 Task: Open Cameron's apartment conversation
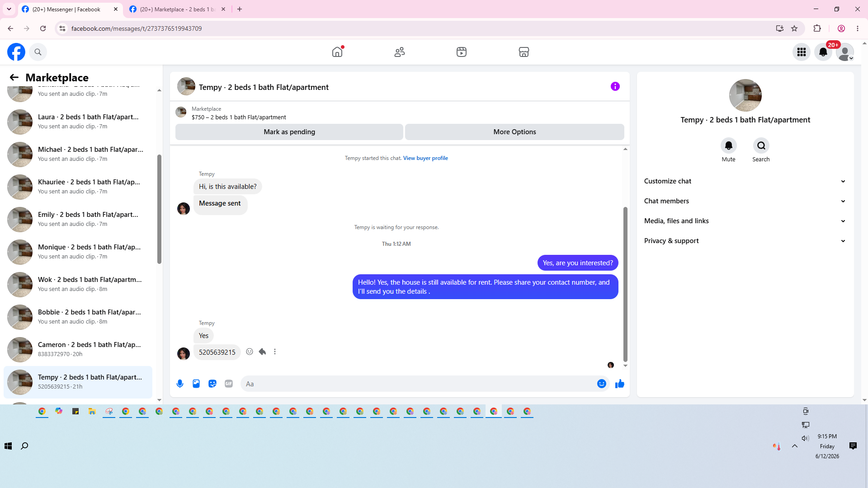[78, 349]
